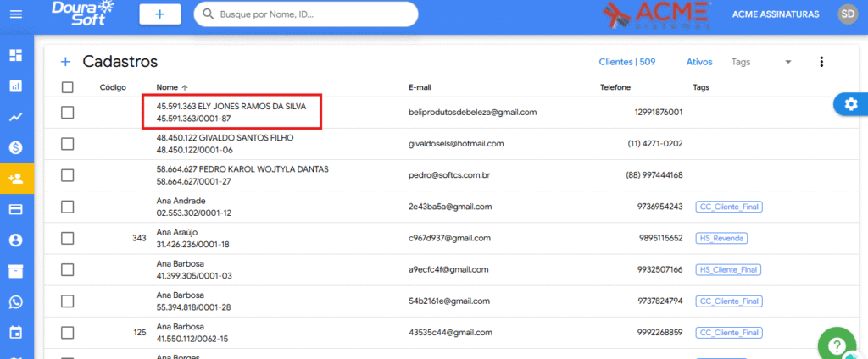Click the calendar icon in sidebar
868x359 pixels.
coord(15,332)
